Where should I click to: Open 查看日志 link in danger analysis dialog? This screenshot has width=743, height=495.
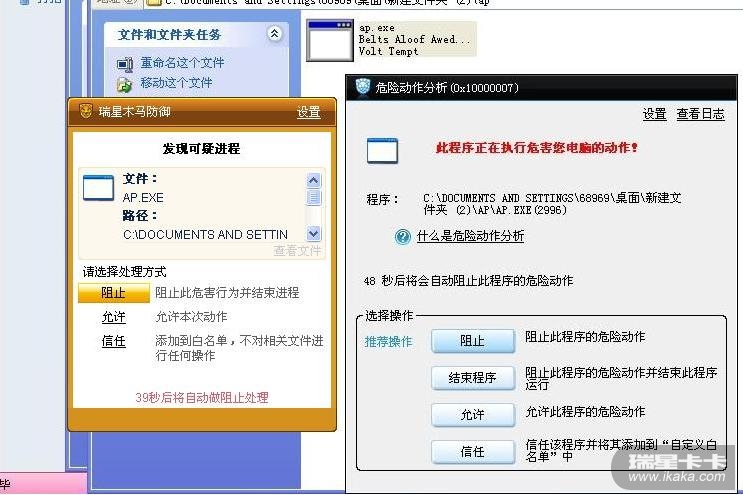700,114
